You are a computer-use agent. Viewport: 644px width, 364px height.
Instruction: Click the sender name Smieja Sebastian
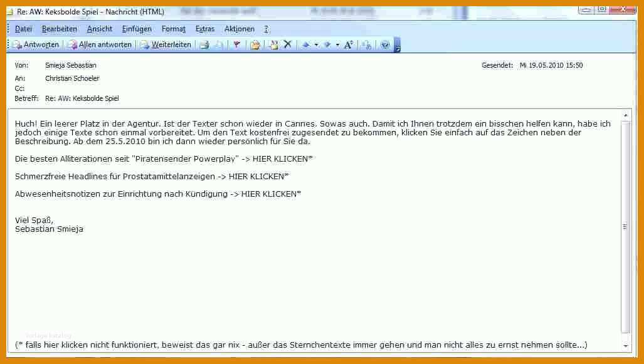[71, 65]
